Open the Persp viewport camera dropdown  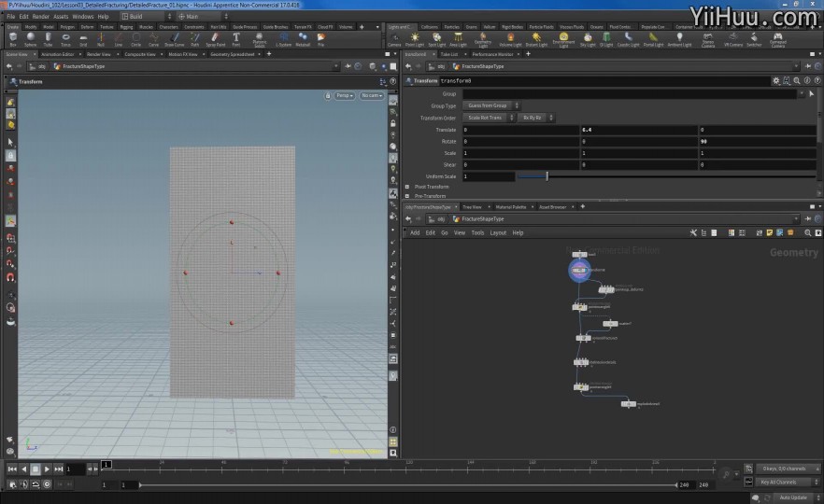point(344,95)
